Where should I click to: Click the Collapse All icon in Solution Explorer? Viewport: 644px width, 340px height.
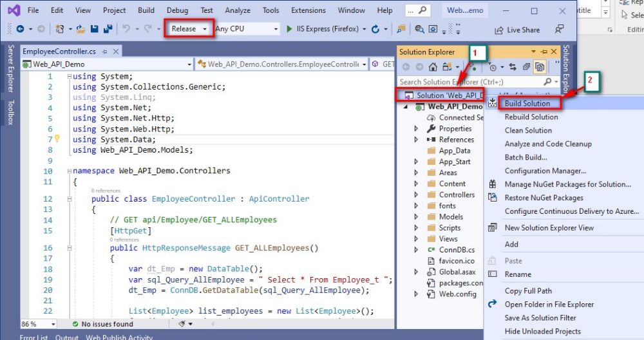(527, 66)
